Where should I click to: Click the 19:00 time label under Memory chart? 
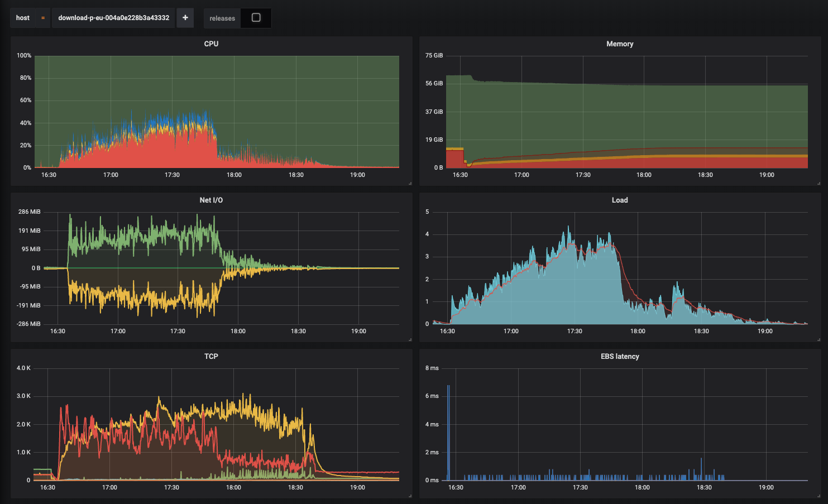coord(767,175)
